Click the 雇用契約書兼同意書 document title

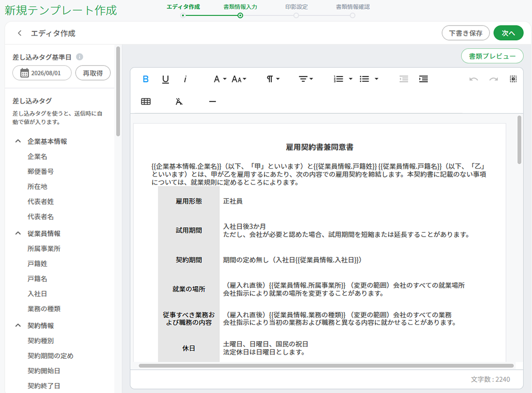(320, 147)
